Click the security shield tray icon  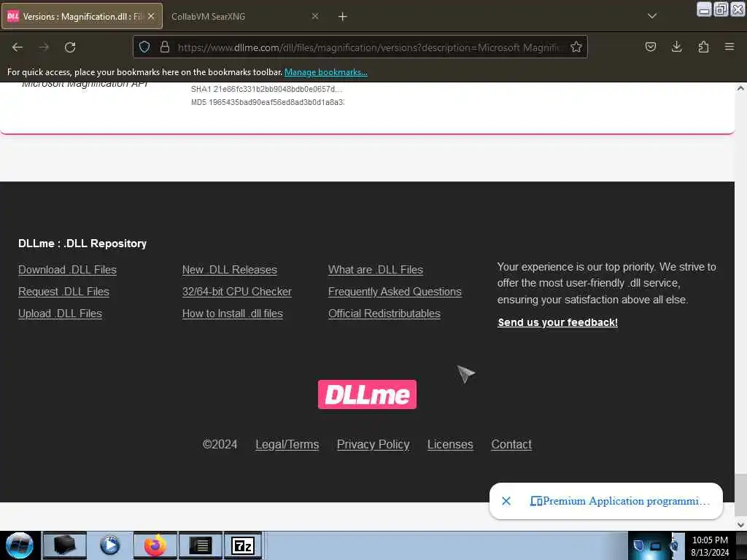639,545
